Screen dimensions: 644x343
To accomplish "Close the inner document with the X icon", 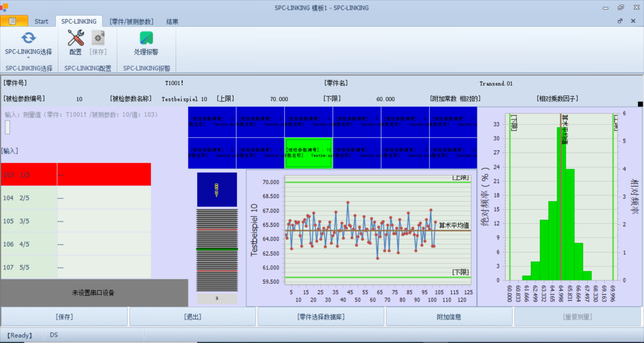I will click(633, 21).
